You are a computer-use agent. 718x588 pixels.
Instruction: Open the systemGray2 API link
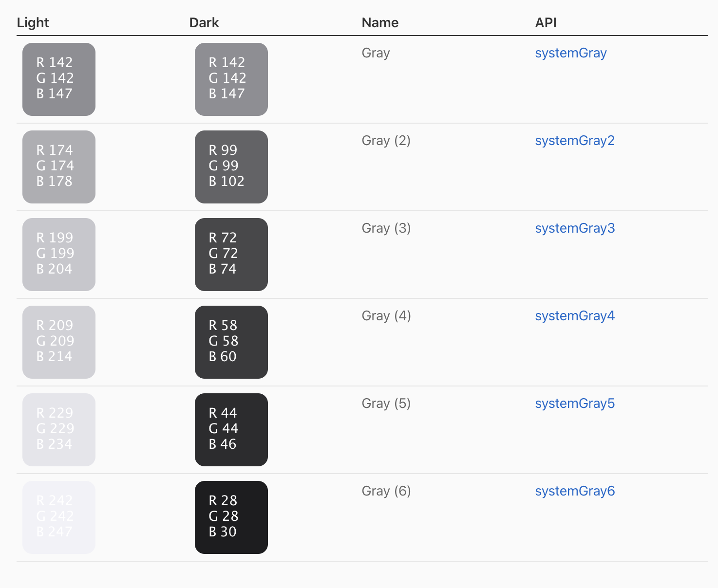[x=575, y=141]
